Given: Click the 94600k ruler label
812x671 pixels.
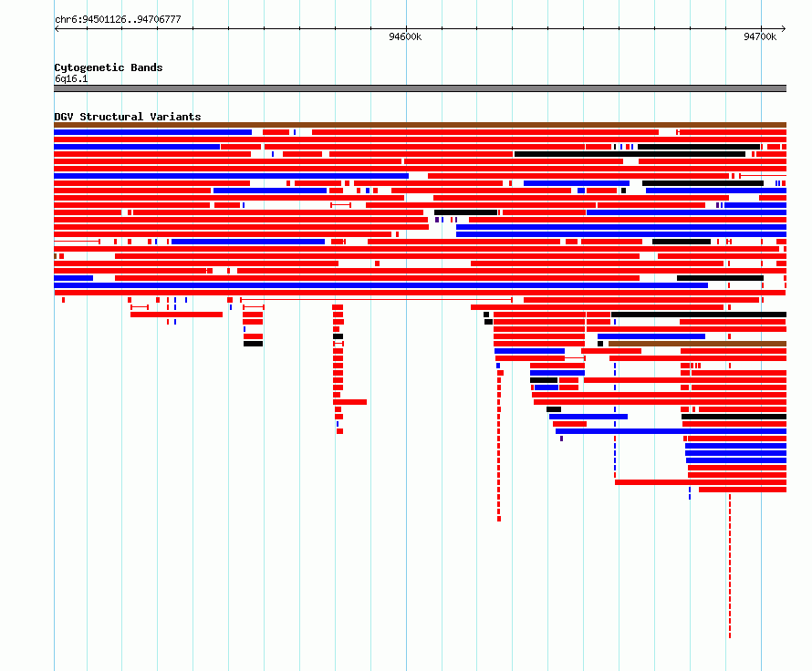Looking at the screenshot, I should (x=405, y=36).
